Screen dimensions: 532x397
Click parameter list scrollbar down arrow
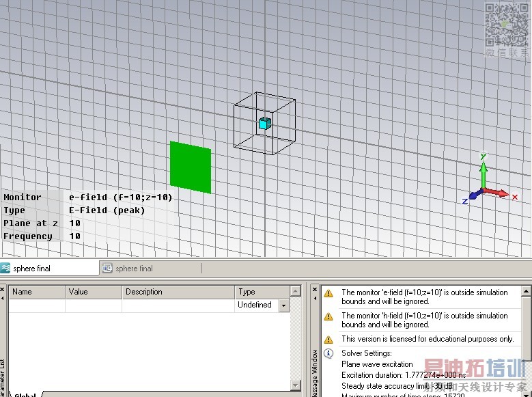pos(296,385)
